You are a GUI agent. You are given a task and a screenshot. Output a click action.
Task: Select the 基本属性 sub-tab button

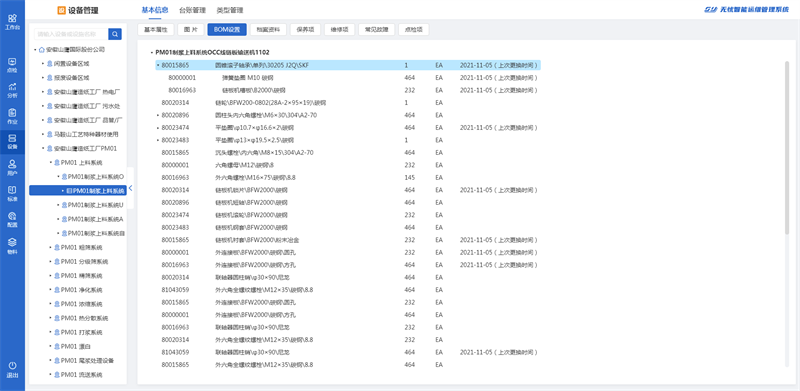[156, 30]
